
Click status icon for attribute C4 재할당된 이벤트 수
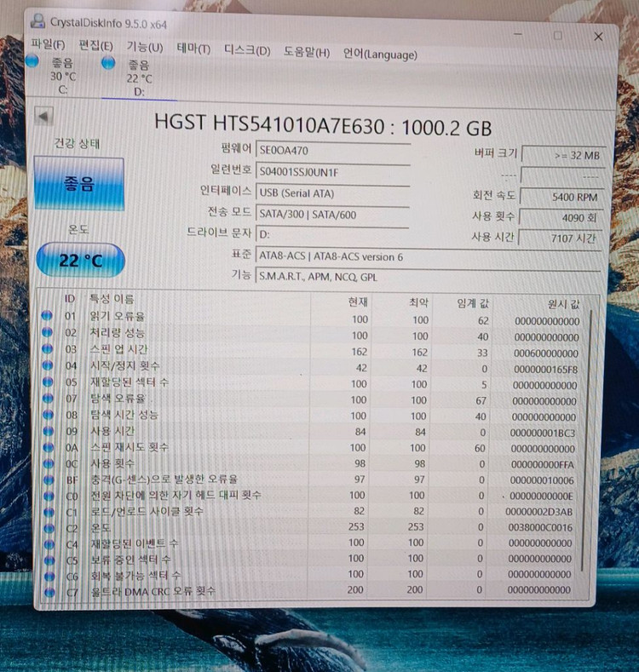click(49, 544)
